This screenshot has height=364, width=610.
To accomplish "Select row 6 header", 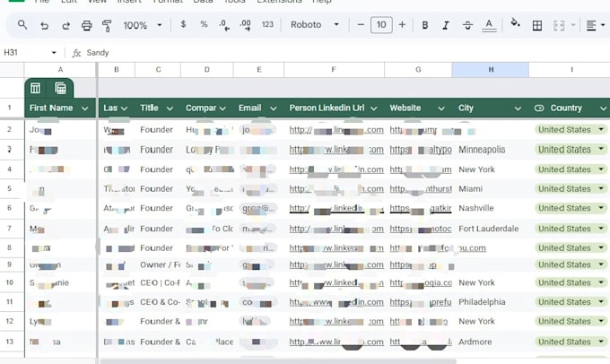I will 10,208.
